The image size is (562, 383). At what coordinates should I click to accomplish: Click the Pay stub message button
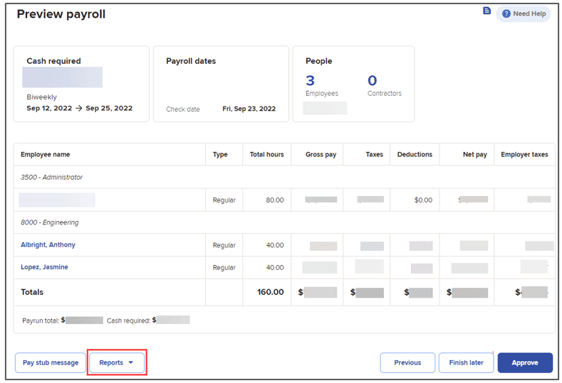coord(50,363)
